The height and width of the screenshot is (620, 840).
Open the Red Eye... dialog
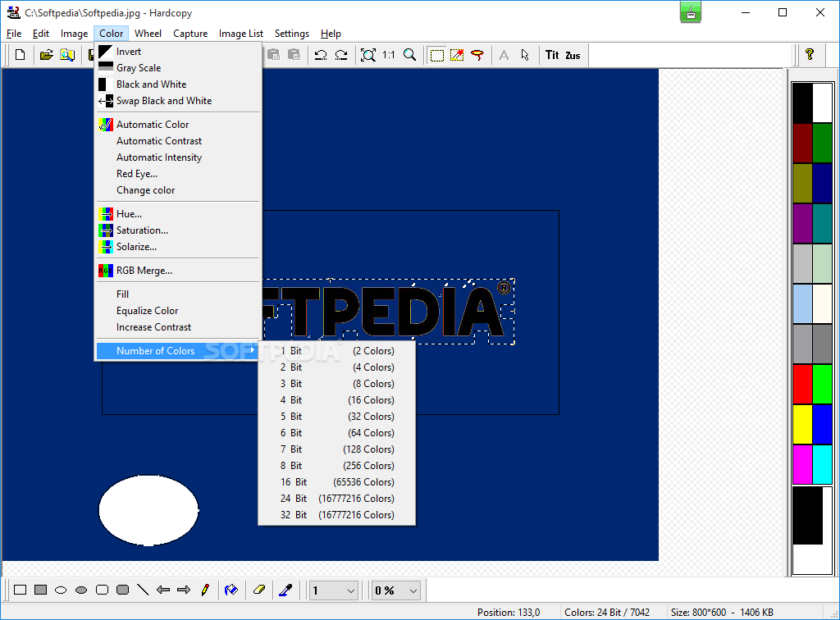pos(178,174)
